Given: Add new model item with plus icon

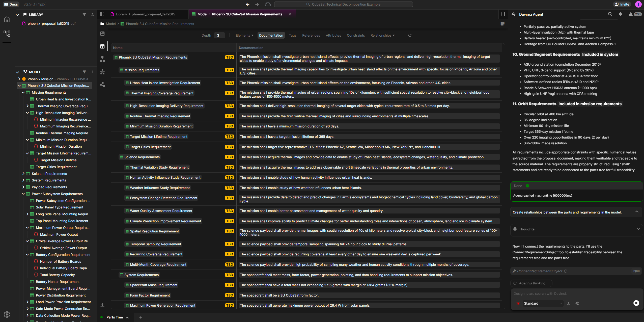Looking at the screenshot, I should pyautogui.click(x=92, y=72).
